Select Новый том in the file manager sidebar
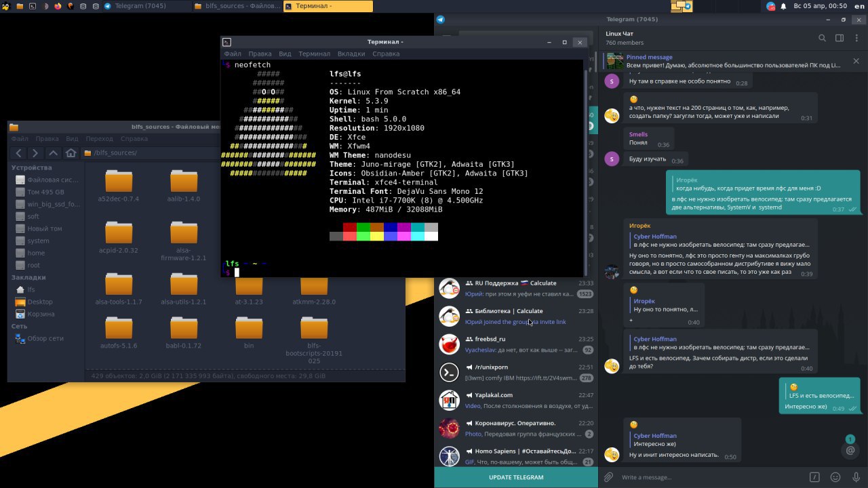The image size is (868, 488). click(x=39, y=228)
